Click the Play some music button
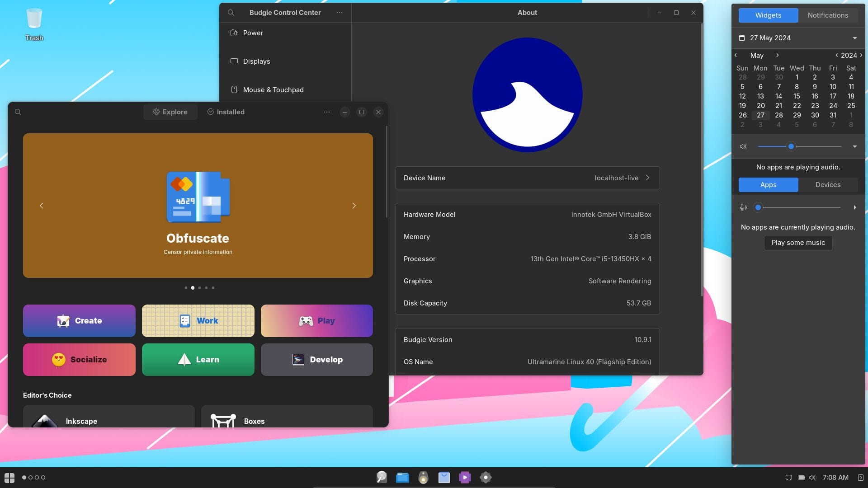The width and height of the screenshot is (868, 488). (798, 242)
